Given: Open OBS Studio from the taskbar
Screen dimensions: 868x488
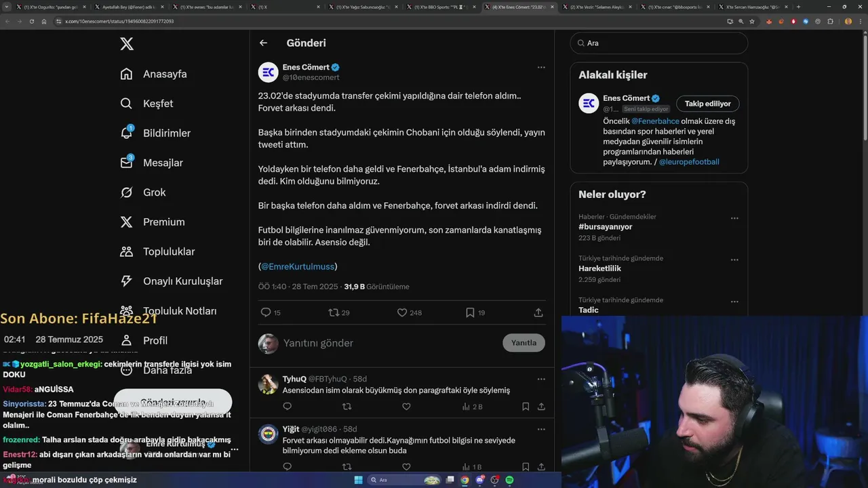Looking at the screenshot, I should point(494,480).
